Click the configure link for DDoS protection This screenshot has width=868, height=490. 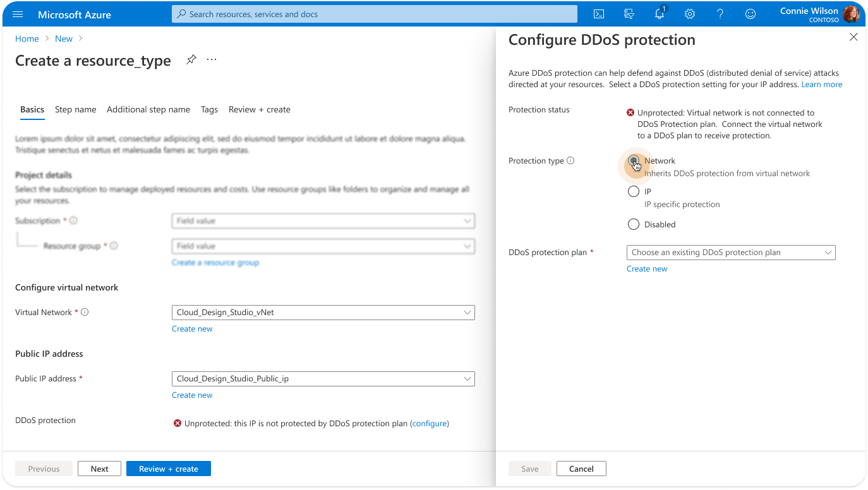430,423
